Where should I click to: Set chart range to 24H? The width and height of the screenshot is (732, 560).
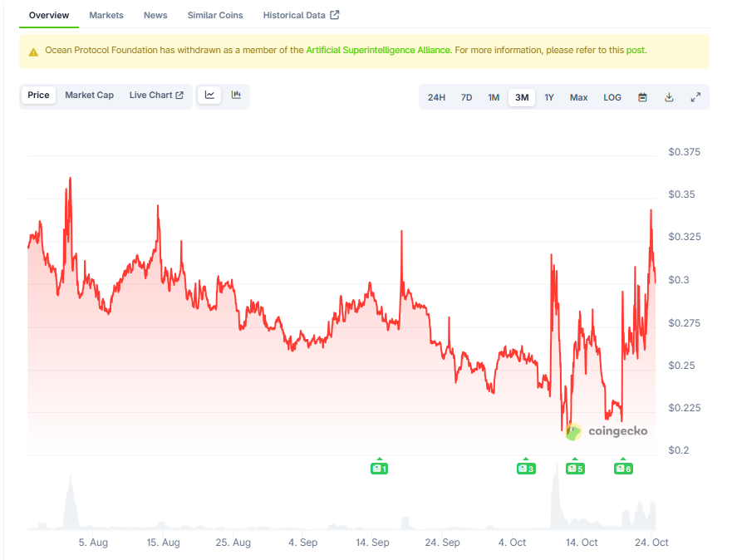coord(436,97)
